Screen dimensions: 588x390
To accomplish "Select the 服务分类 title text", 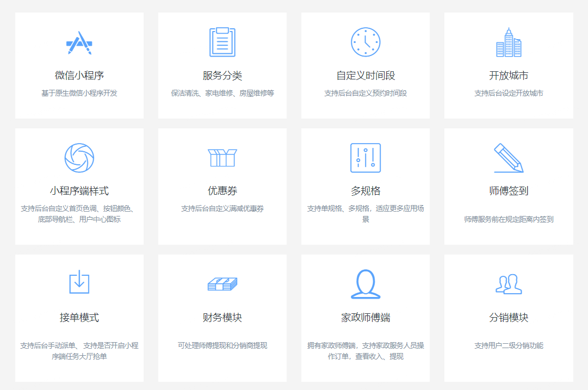I will click(x=222, y=76).
